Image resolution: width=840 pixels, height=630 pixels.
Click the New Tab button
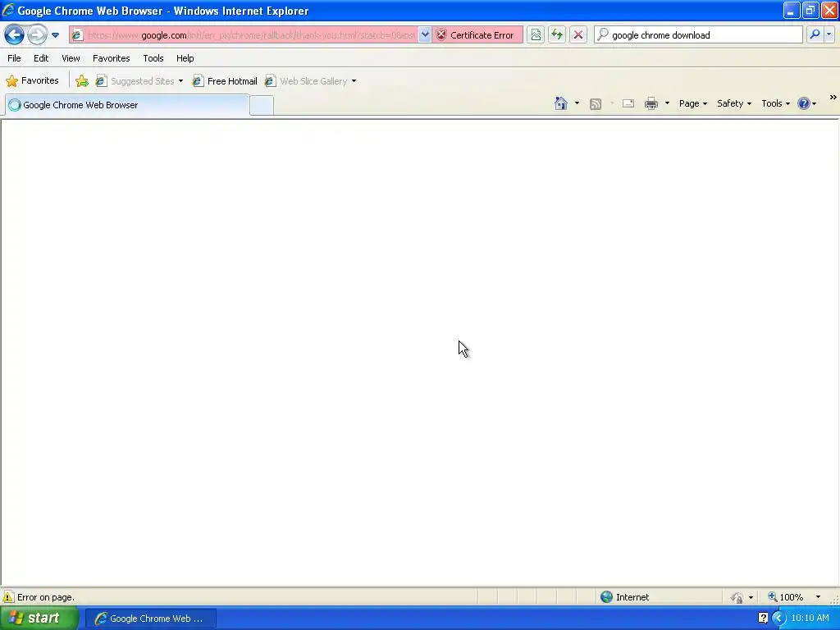[262, 106]
